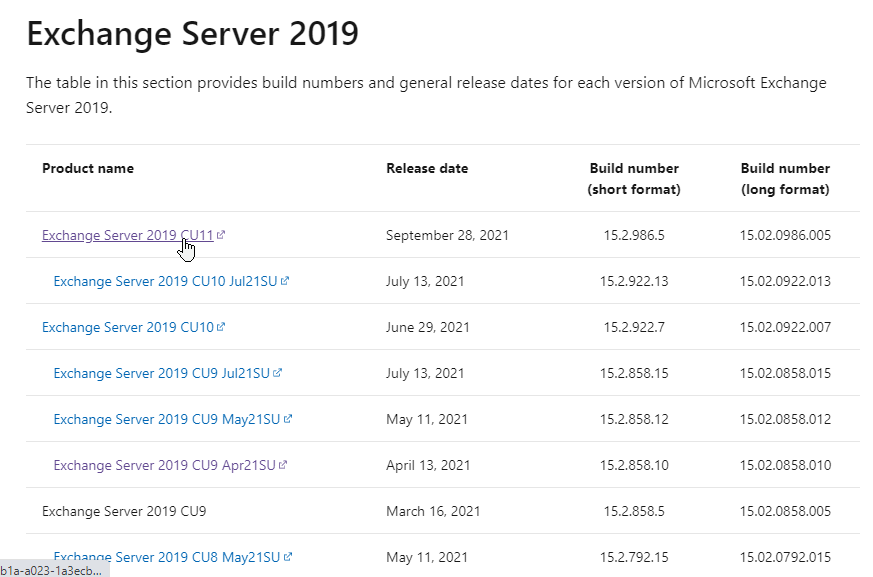
Task: Click short build number 15.2.792.15
Action: [x=634, y=558]
